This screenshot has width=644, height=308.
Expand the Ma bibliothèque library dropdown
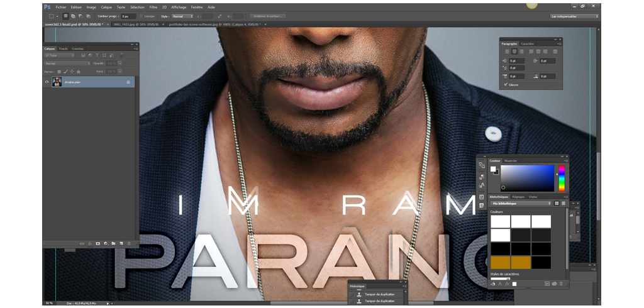coord(521,203)
